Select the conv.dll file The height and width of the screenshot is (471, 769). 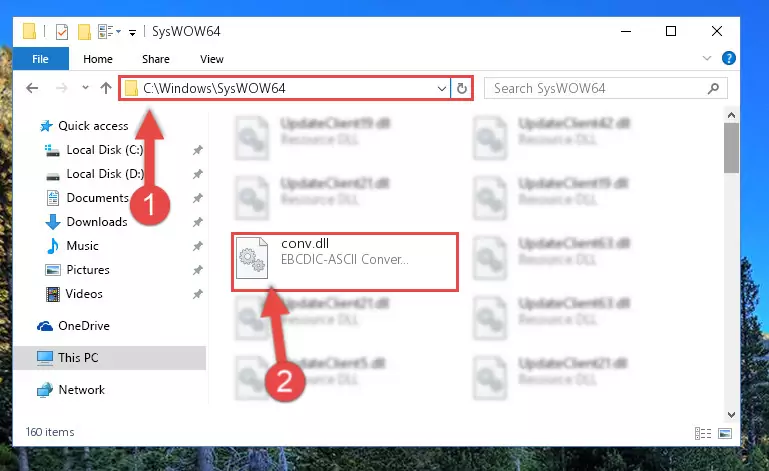345,262
